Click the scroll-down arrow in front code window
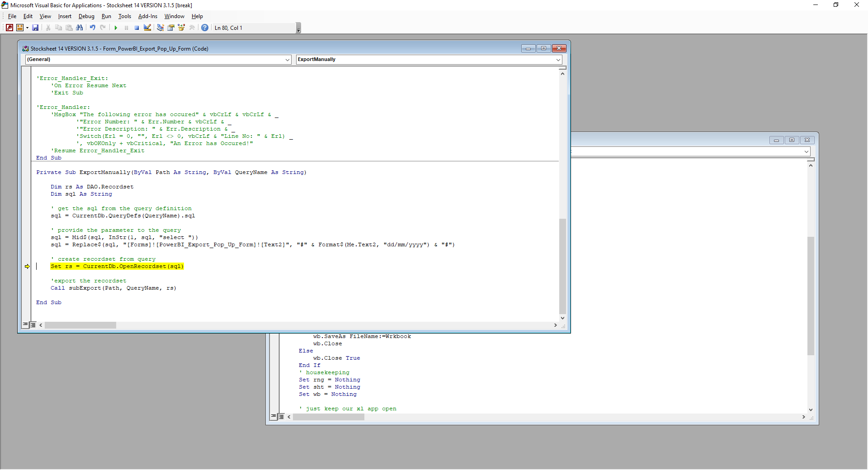Viewport: 868px width, 470px height. [562, 318]
